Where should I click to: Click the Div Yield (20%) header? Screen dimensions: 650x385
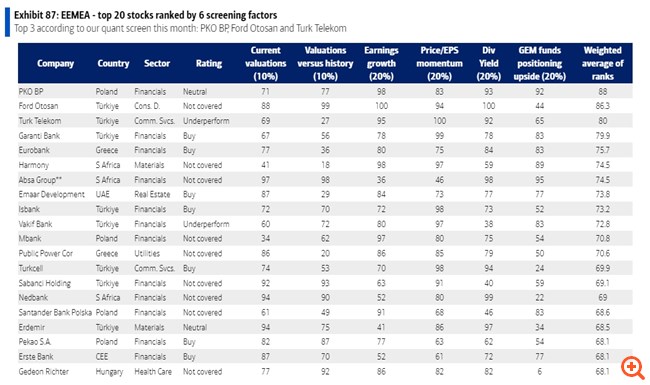(x=489, y=63)
